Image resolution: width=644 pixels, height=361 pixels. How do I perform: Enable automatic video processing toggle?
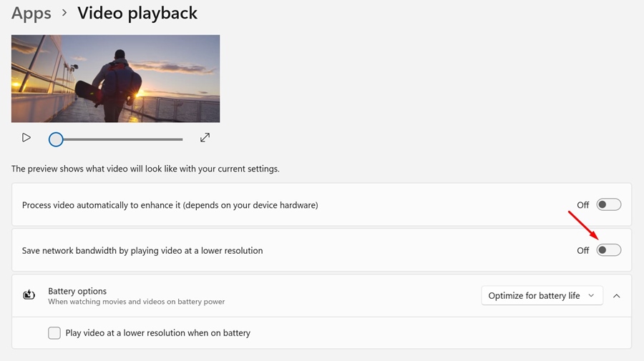(x=609, y=204)
